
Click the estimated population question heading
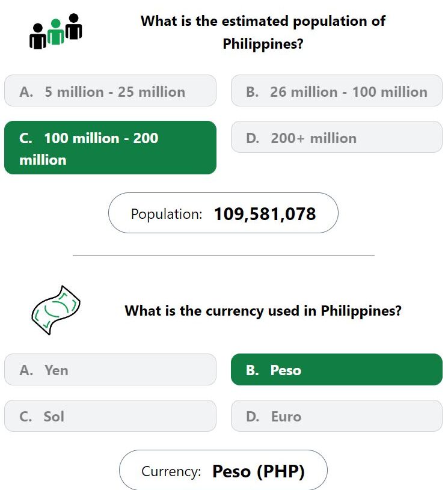click(263, 32)
